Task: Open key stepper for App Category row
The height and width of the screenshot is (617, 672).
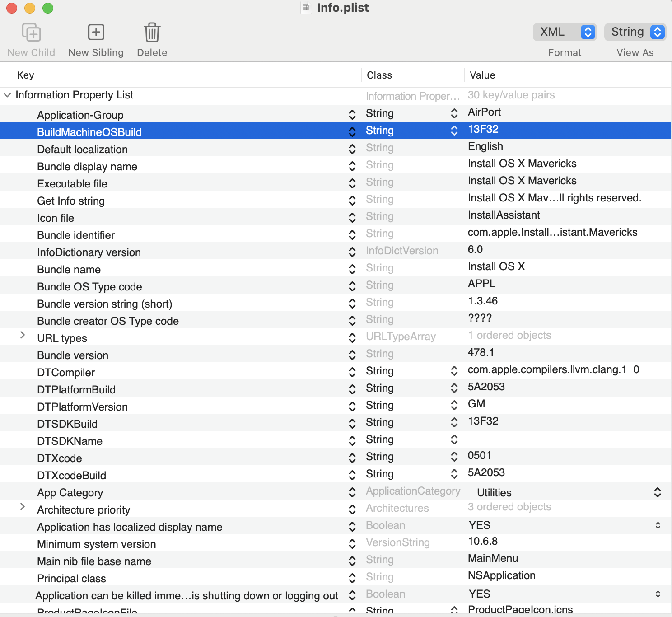Action: point(352,492)
